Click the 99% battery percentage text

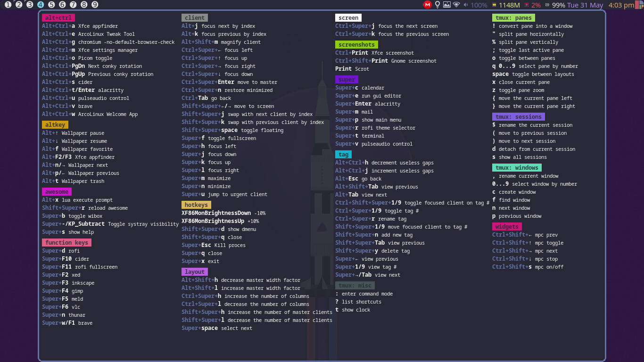click(x=559, y=5)
